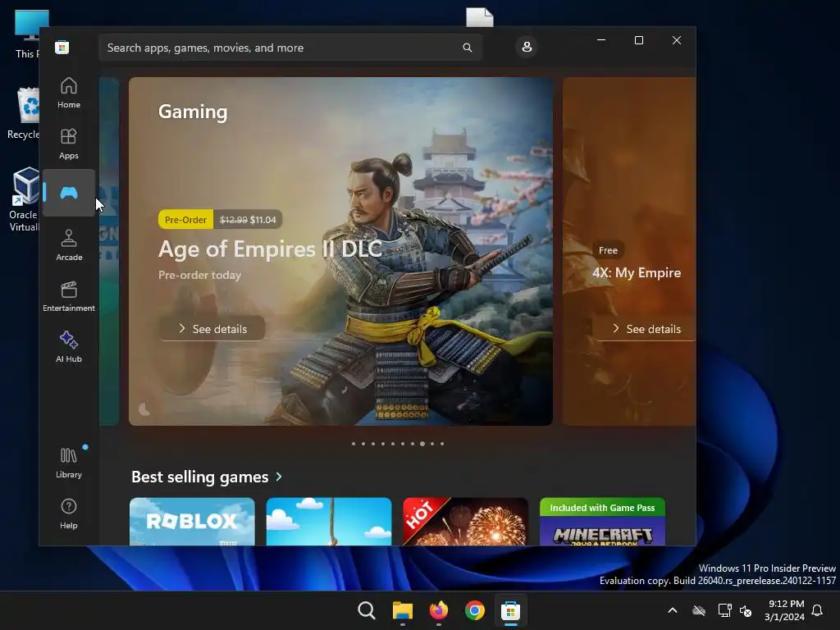Open the user account profile icon

click(527, 47)
